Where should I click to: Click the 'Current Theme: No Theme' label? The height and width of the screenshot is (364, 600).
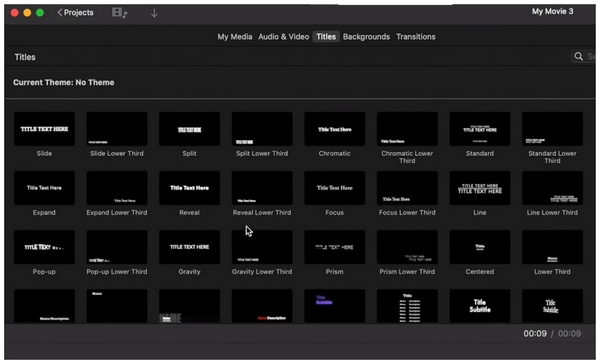click(x=64, y=82)
